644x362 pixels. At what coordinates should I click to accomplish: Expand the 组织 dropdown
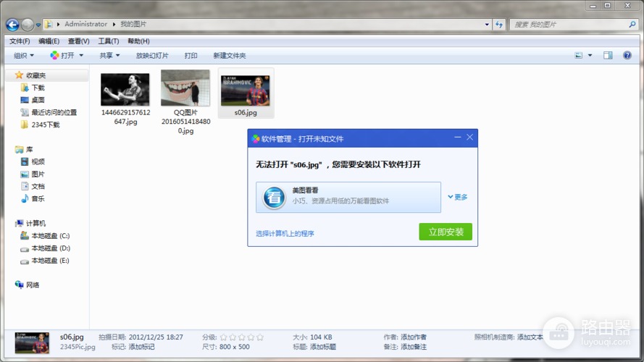24,56
